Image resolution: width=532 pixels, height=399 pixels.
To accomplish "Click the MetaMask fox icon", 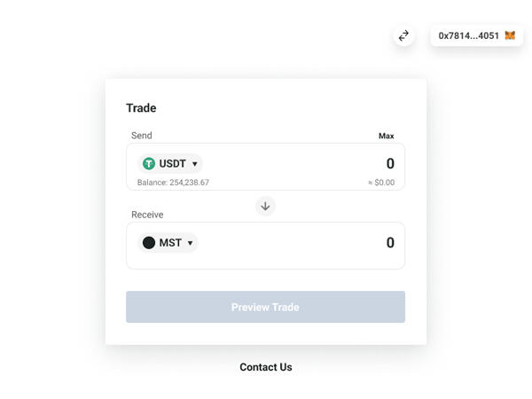I will click(x=510, y=35).
